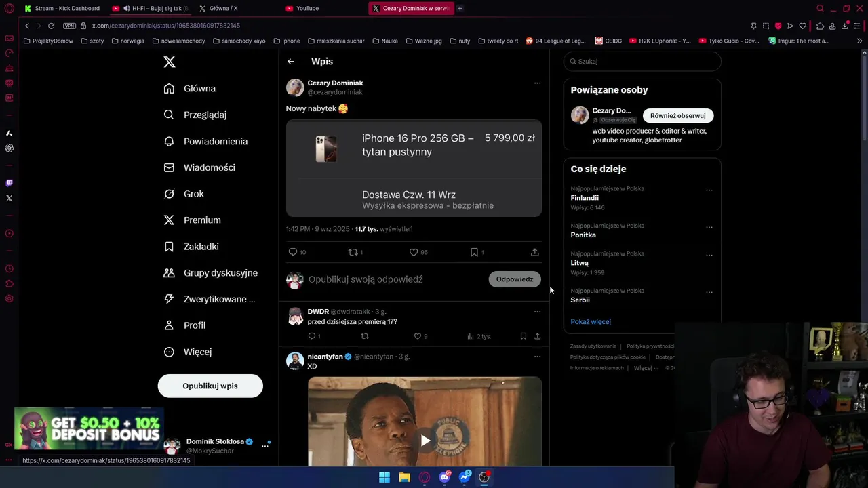Screen dimensions: 868x488
Task: Bookmark DWDR's comment
Action: point(523,336)
